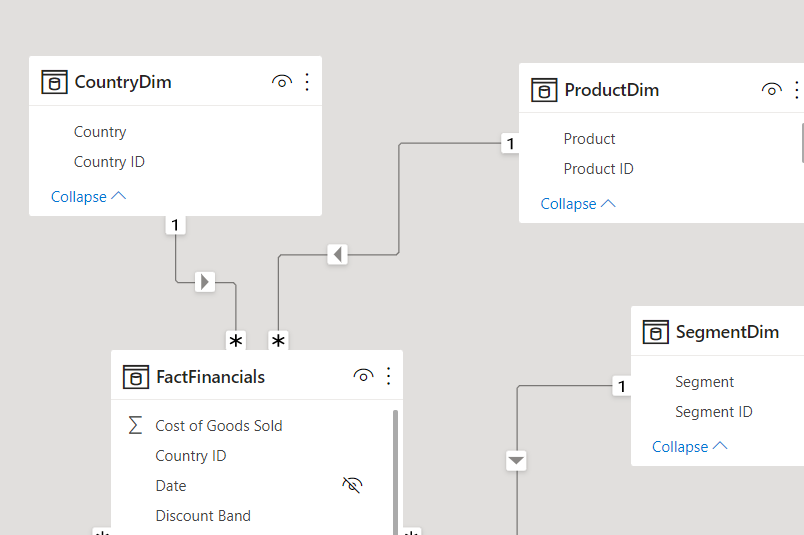
Task: Select CountryDim to FactFinancials filter direction arrow
Action: click(x=205, y=282)
